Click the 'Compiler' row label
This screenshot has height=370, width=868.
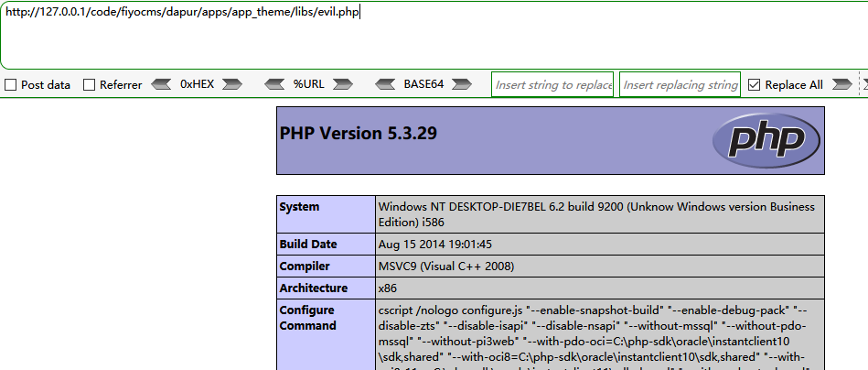305,267
